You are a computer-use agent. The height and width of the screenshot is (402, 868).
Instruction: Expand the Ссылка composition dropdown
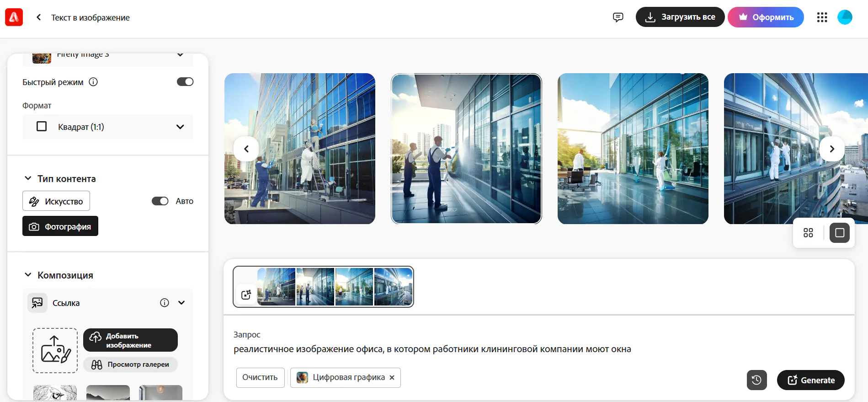click(x=181, y=303)
